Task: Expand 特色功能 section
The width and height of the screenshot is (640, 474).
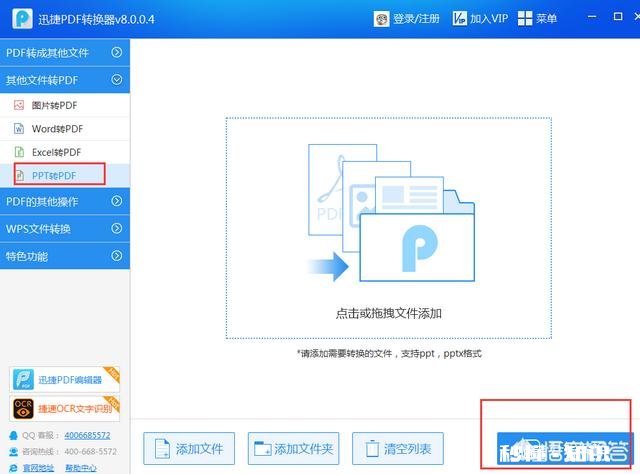Action: [65, 256]
